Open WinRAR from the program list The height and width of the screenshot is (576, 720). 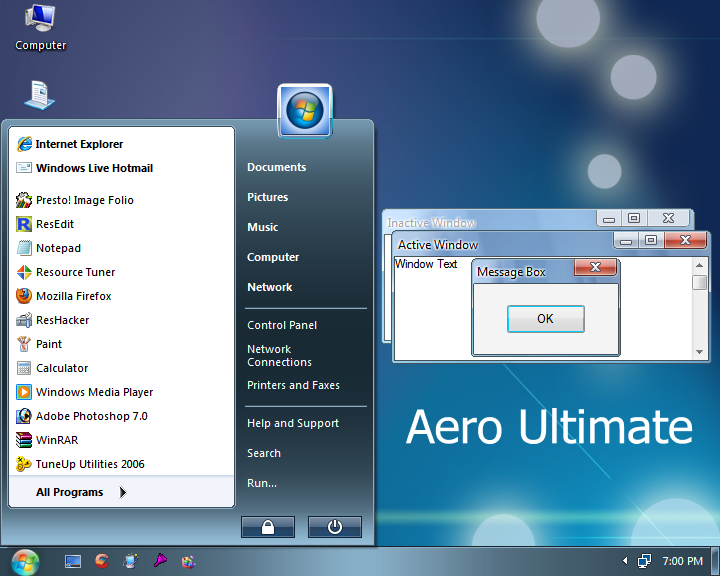(56, 440)
